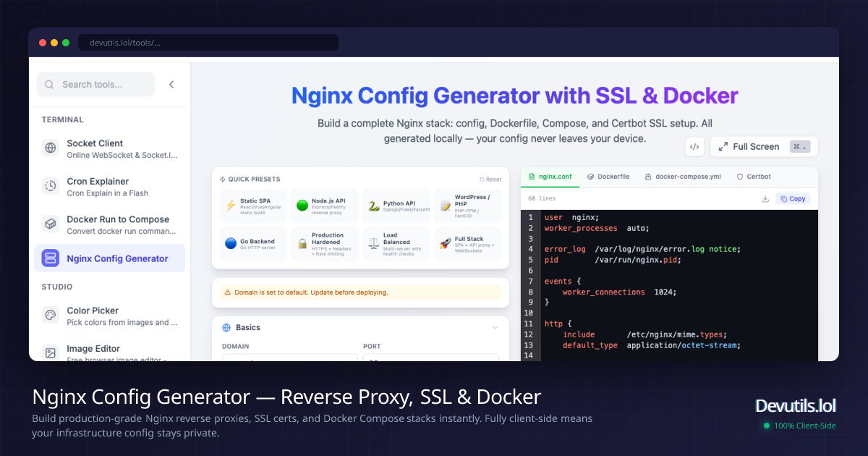Click the Port input field
Screen dimensions: 868x456
(x=430, y=358)
